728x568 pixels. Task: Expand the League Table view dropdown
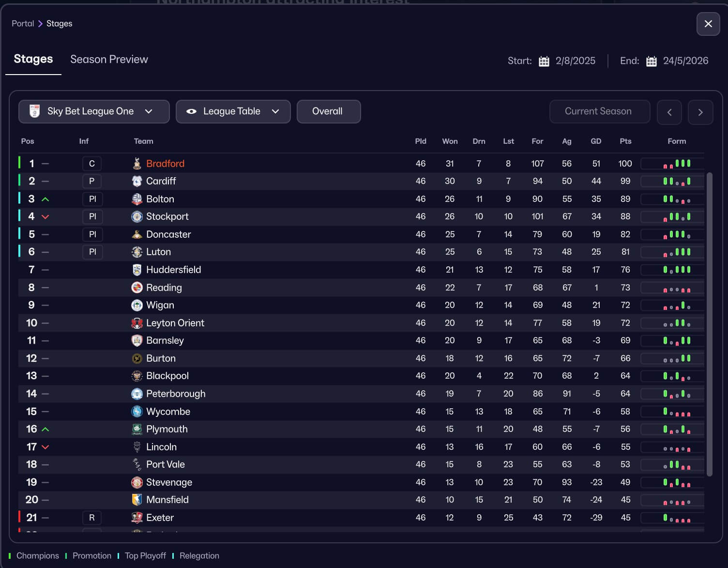click(x=233, y=111)
